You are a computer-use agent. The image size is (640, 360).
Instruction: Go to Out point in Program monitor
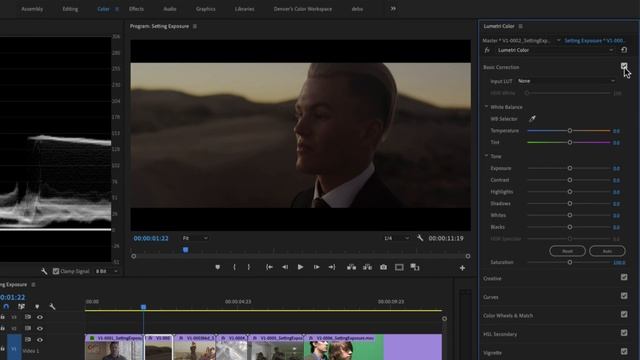(x=332, y=267)
